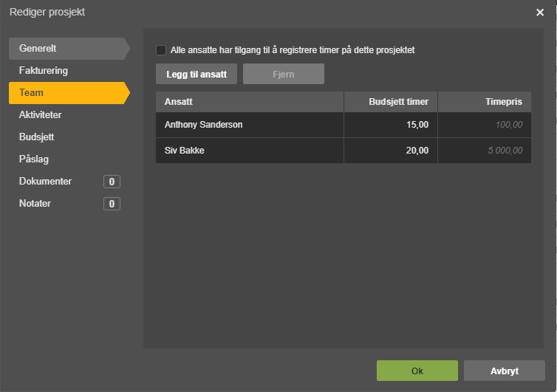Edit Siv Bakke's hourly rate 5.000,00
This screenshot has height=392, width=557.
(485, 151)
